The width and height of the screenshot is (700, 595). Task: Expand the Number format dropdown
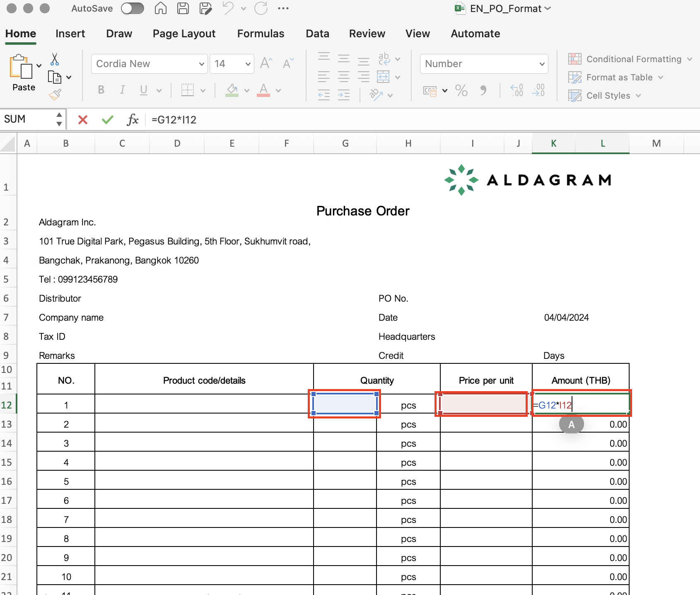(x=541, y=64)
